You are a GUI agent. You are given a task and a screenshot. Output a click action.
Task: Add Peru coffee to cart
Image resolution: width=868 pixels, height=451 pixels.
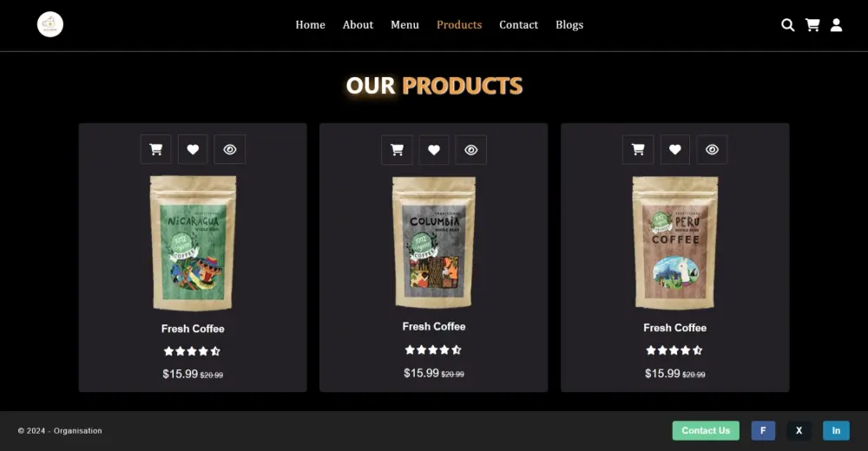tap(638, 149)
